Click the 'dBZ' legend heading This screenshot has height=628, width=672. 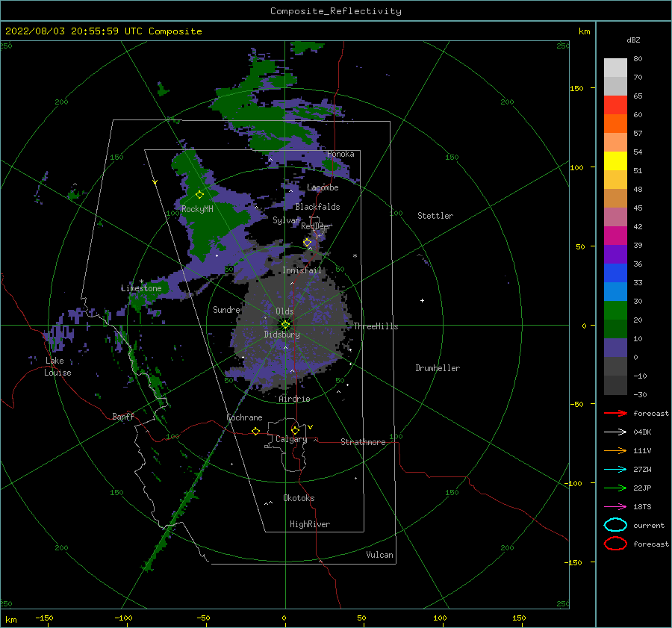pos(633,40)
